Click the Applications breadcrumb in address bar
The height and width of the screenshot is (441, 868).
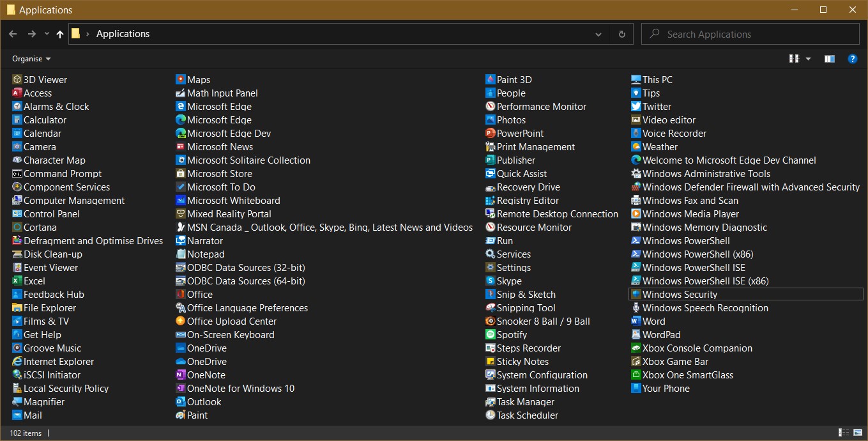click(123, 34)
